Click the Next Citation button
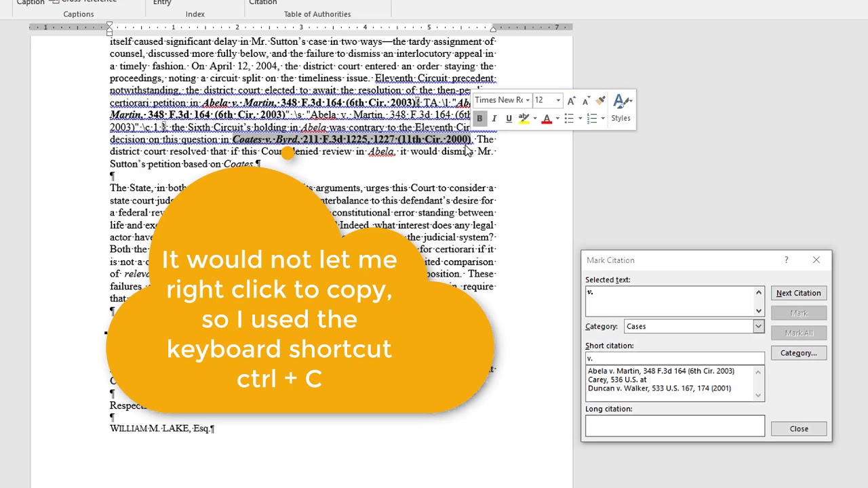Screen dimensions: 868x488 (798, 293)
